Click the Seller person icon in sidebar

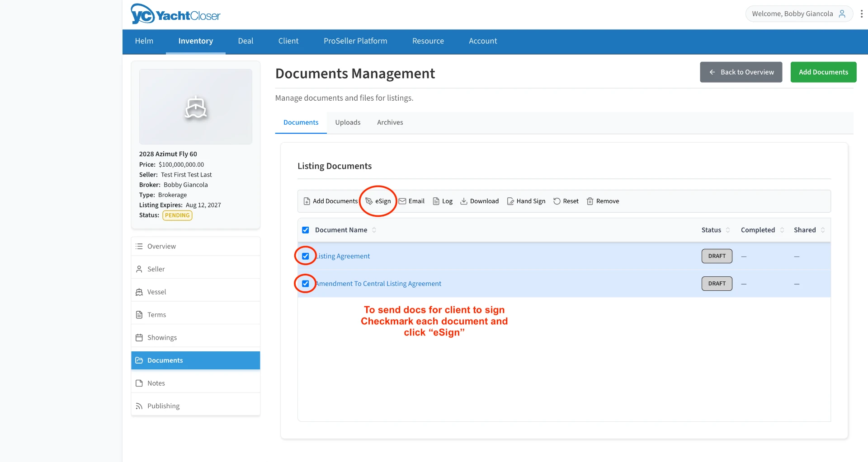(x=139, y=269)
